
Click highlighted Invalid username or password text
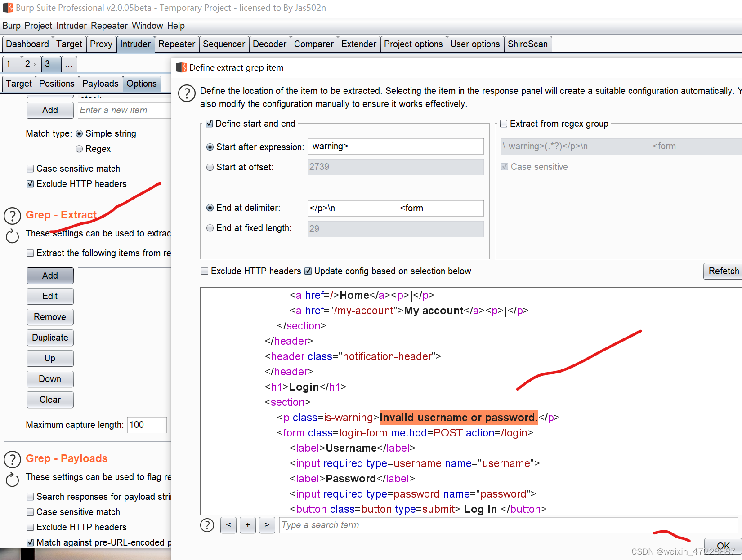coord(459,418)
